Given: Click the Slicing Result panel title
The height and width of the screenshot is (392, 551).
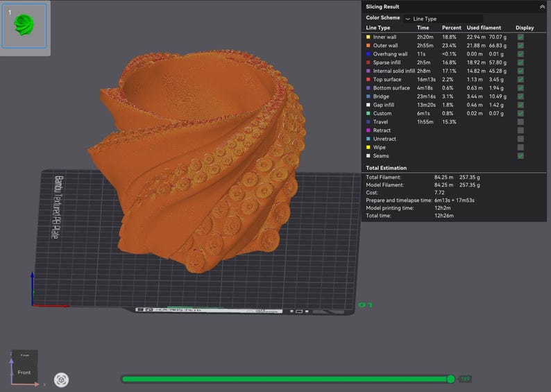Looking at the screenshot, I should (382, 7).
